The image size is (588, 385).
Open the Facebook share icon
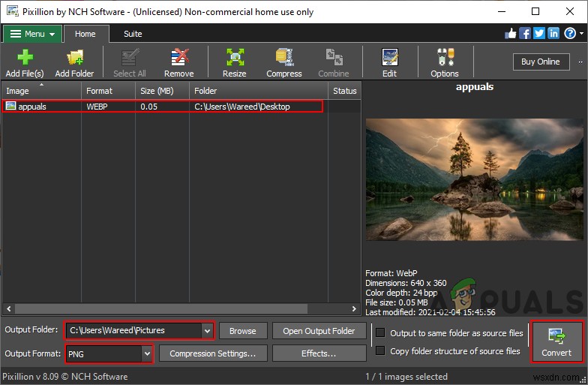click(525, 33)
